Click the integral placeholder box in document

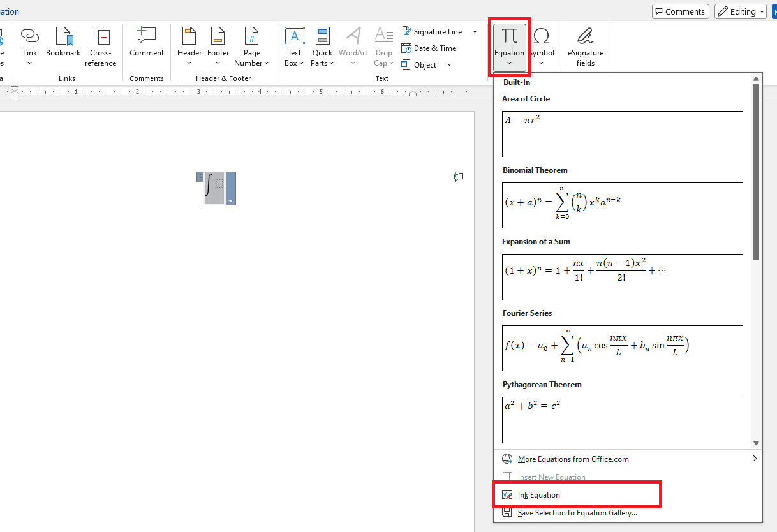click(219, 184)
